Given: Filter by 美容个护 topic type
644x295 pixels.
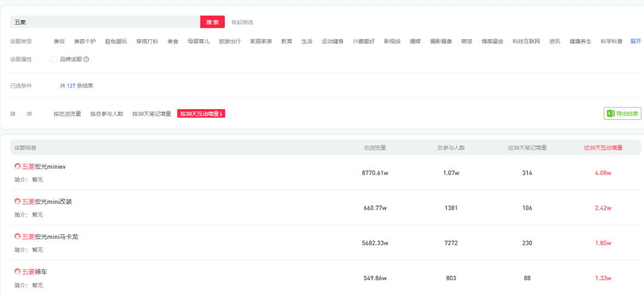Looking at the screenshot, I should [85, 42].
